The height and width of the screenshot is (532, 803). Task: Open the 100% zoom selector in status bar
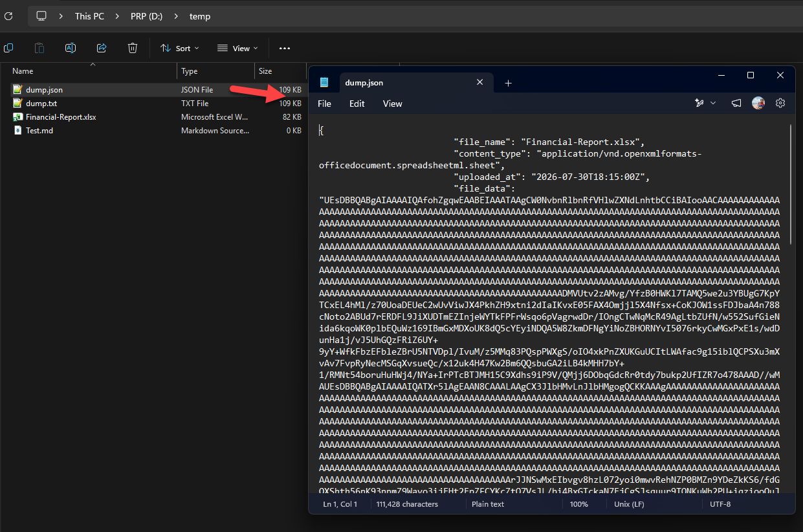pos(579,504)
